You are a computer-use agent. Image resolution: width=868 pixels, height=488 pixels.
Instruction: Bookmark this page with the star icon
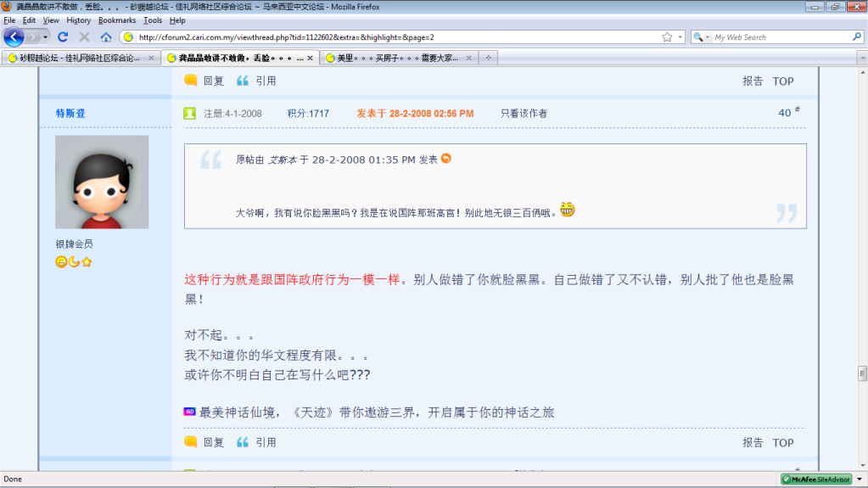click(x=667, y=37)
